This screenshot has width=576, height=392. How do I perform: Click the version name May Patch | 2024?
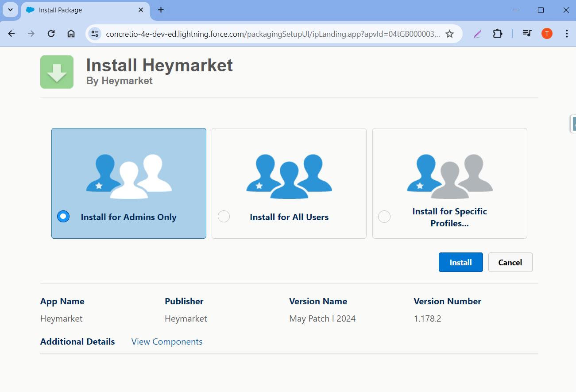coord(322,318)
